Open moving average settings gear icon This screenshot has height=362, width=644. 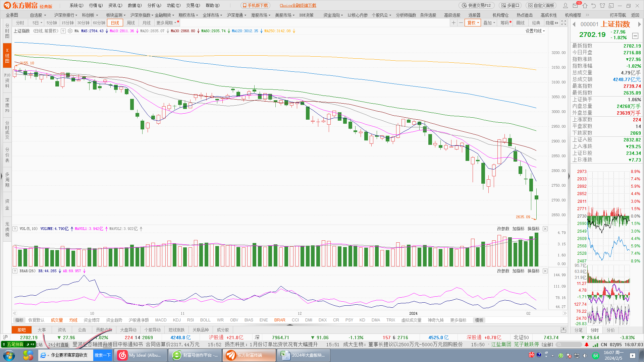pyautogui.click(x=70, y=31)
